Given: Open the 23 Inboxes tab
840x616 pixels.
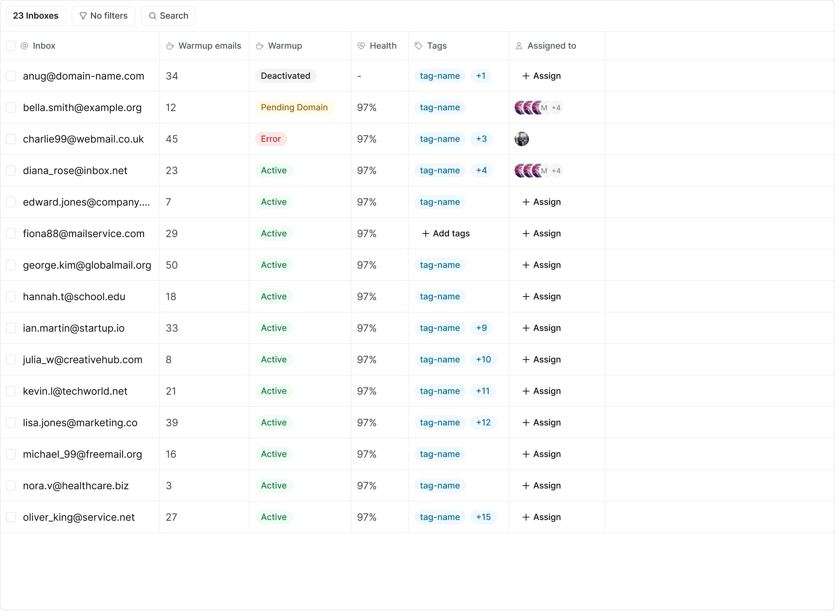Looking at the screenshot, I should coord(36,16).
